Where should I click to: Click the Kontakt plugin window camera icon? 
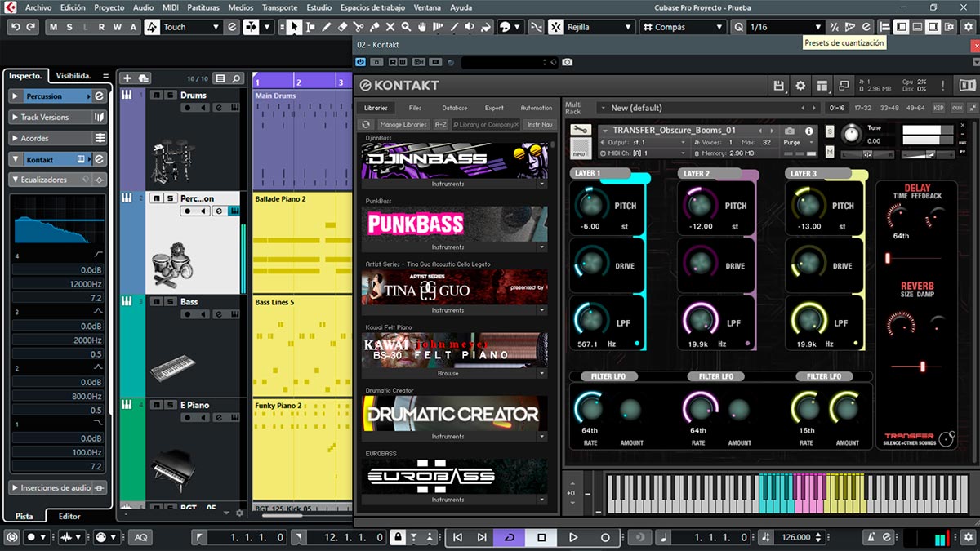point(567,62)
